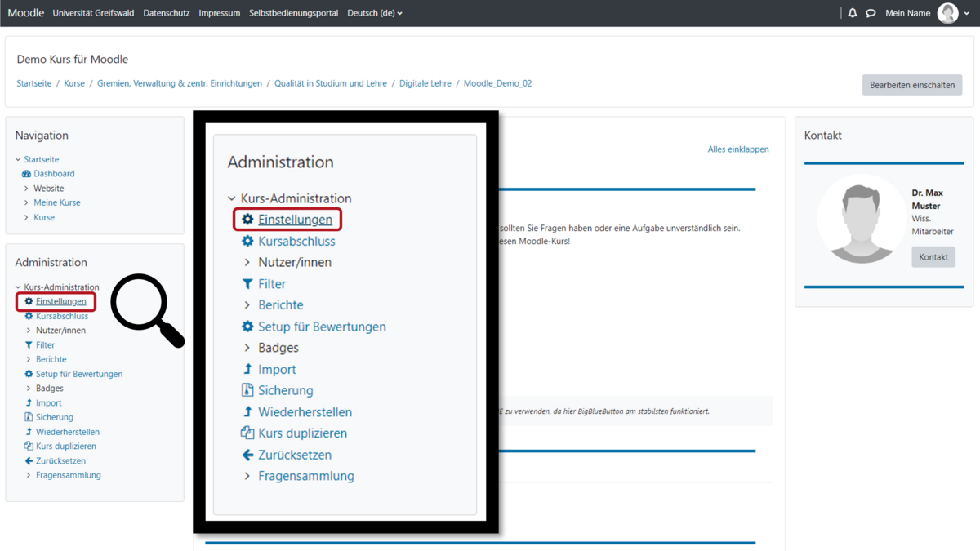Open the Datenschutz menu item
Viewport: 980px width, 551px height.
click(x=166, y=13)
